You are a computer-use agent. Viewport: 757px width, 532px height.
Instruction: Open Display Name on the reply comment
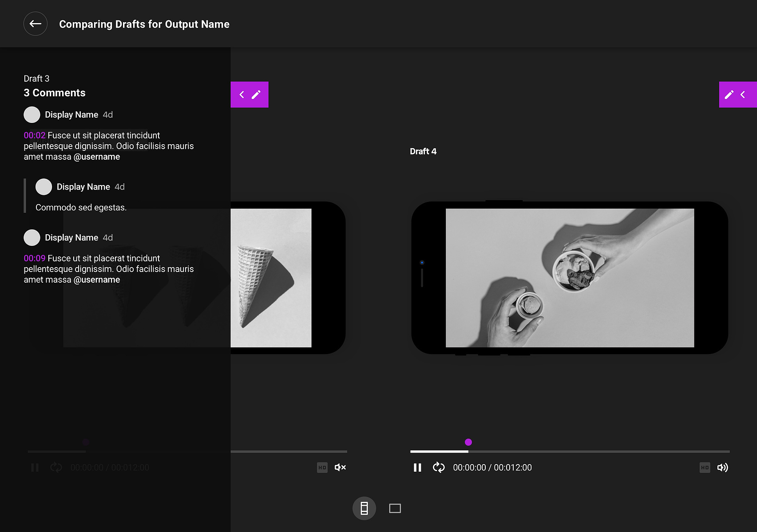point(83,187)
